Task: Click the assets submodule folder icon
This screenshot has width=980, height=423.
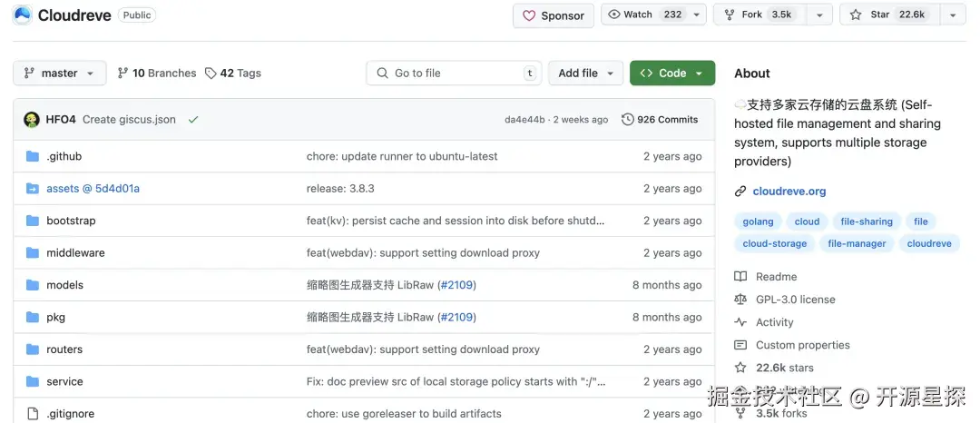Action: [x=33, y=188]
